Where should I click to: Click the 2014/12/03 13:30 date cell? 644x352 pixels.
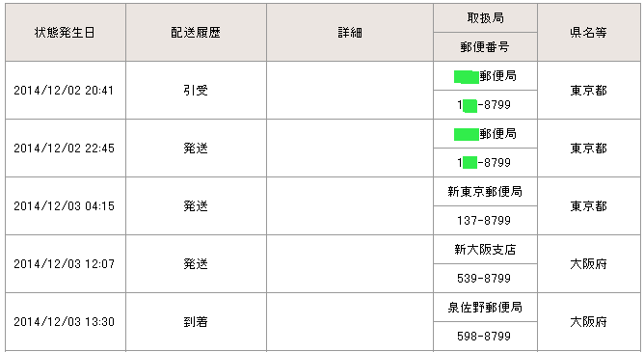coord(66,322)
